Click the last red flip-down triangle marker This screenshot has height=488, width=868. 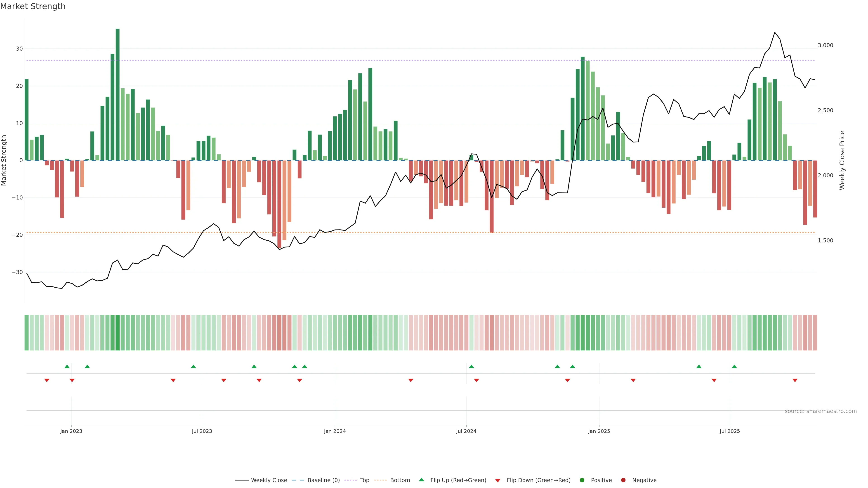pos(795,380)
